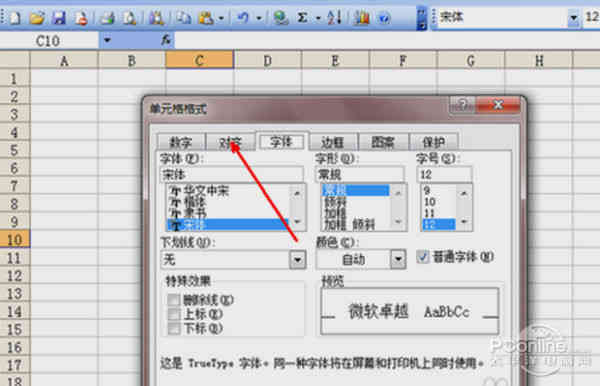600x386 pixels.
Task: Close the 单元格格式 dialog
Action: pyautogui.click(x=498, y=104)
